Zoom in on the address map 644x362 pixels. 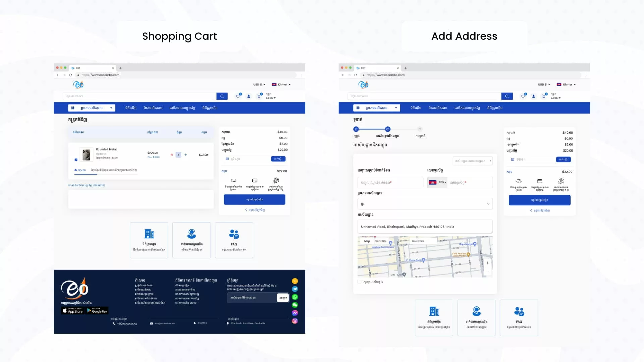pos(487,263)
